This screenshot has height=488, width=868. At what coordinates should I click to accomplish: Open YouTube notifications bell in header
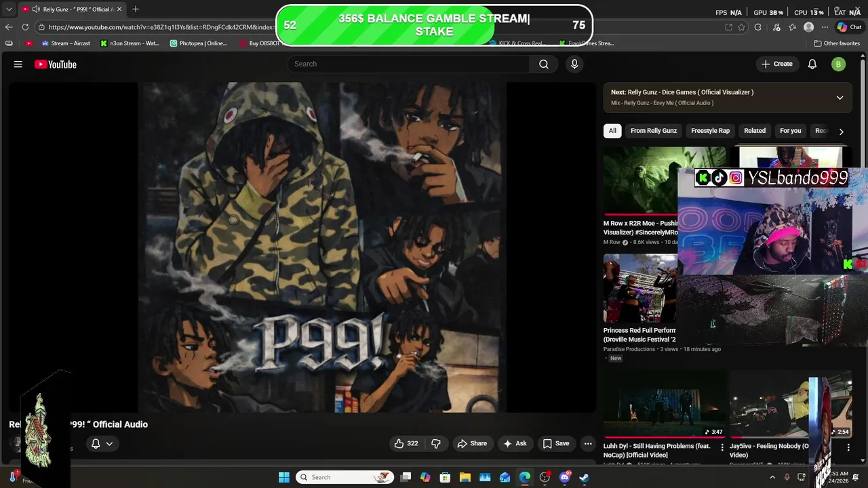coord(812,64)
